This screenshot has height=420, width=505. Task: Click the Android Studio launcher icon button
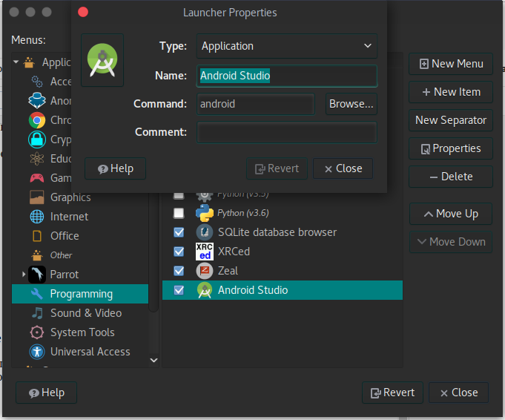click(x=102, y=60)
